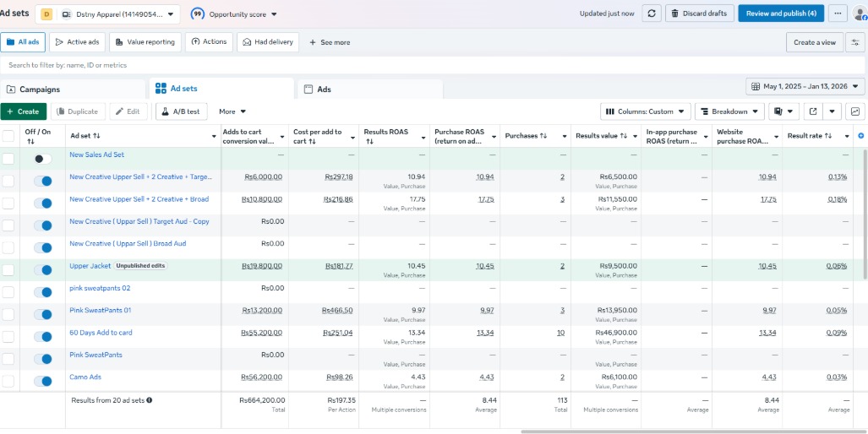
Task: Click Review and publish (4)
Action: pos(781,14)
